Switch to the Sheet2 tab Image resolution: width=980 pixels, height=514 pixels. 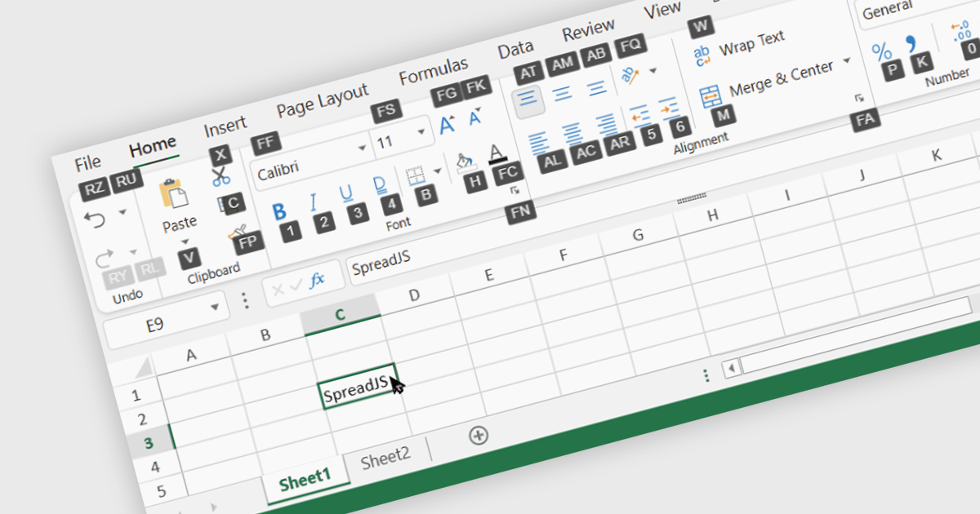coord(385,458)
